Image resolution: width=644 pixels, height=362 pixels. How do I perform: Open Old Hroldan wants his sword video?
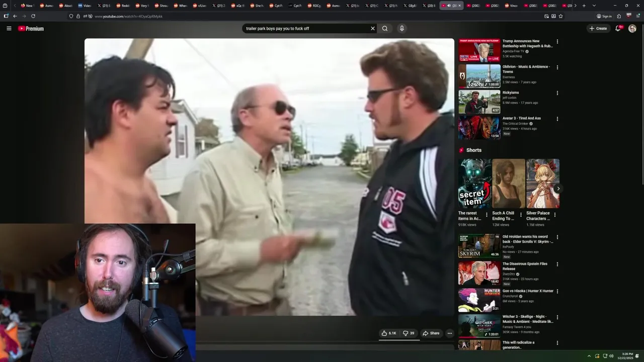(479, 246)
